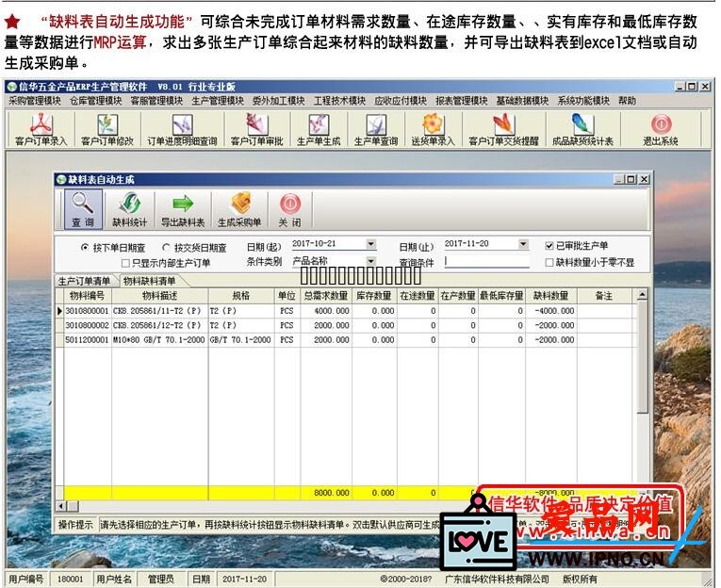Open 采购管理模块 menu
The width and height of the screenshot is (721, 588).
[x=35, y=101]
